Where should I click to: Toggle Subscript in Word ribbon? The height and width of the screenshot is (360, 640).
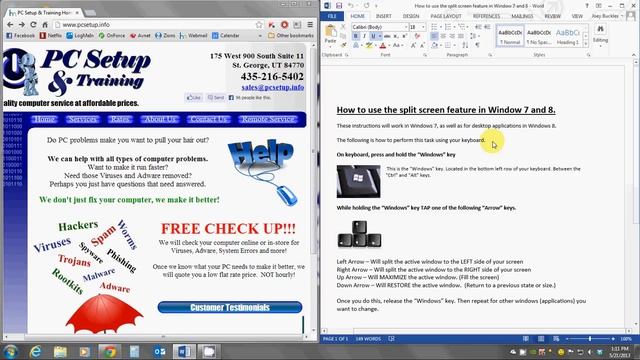point(396,36)
